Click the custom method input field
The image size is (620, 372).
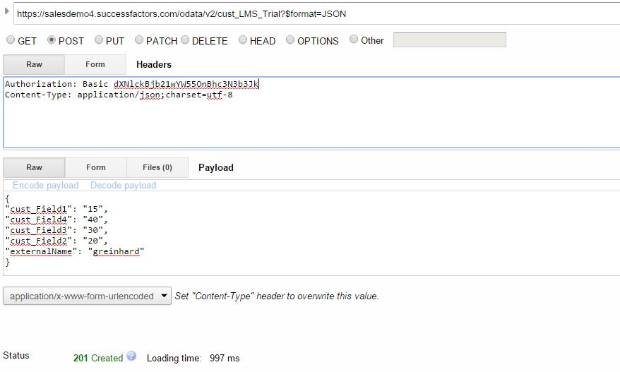[x=450, y=40]
